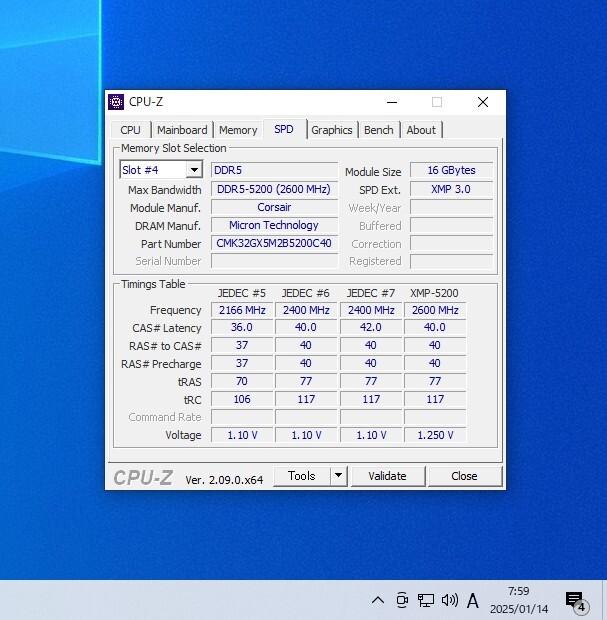Open the Graphics tab

(x=331, y=130)
